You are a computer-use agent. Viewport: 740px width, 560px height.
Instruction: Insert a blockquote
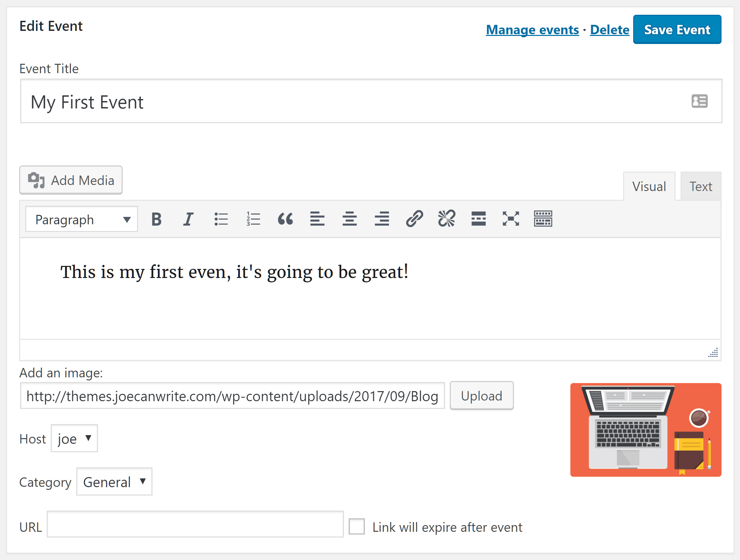(x=285, y=219)
